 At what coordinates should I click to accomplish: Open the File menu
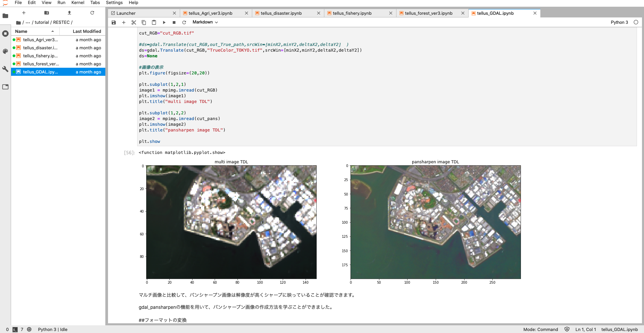18,3
